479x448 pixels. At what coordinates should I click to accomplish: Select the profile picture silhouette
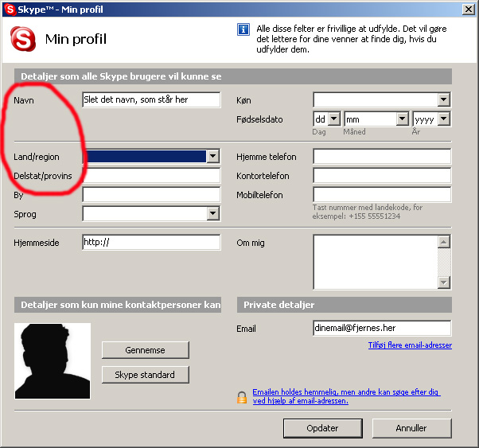tap(53, 361)
